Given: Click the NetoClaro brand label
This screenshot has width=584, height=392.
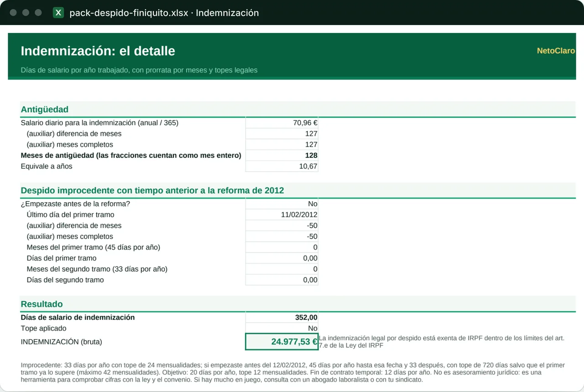Looking at the screenshot, I should tap(556, 51).
